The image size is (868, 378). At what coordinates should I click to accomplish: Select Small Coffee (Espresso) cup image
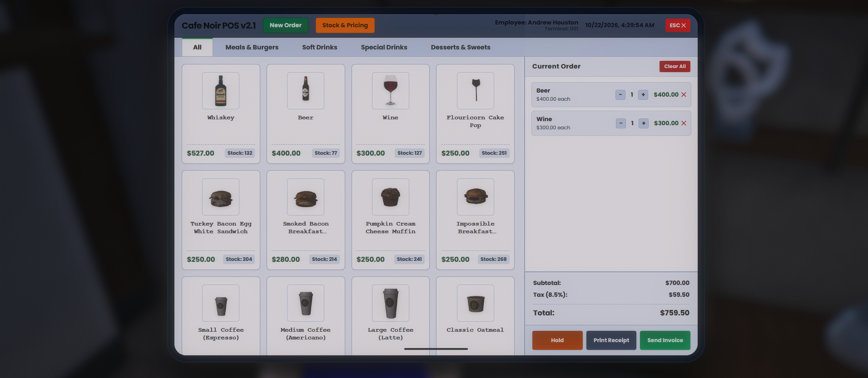(x=221, y=303)
